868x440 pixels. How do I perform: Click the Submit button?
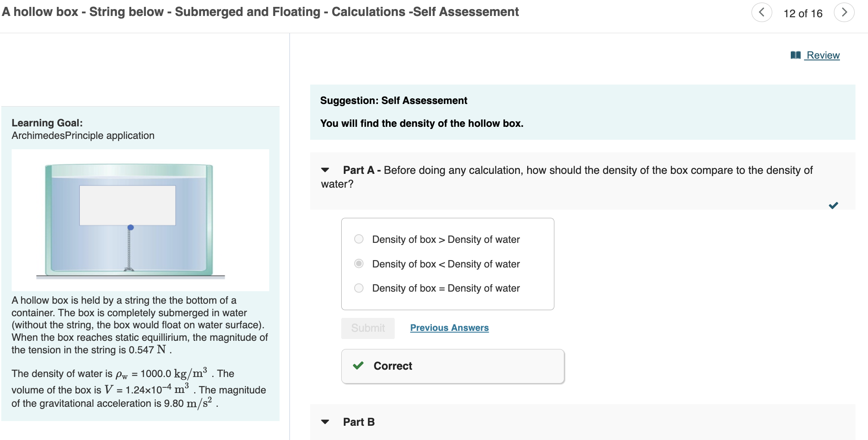pos(368,328)
